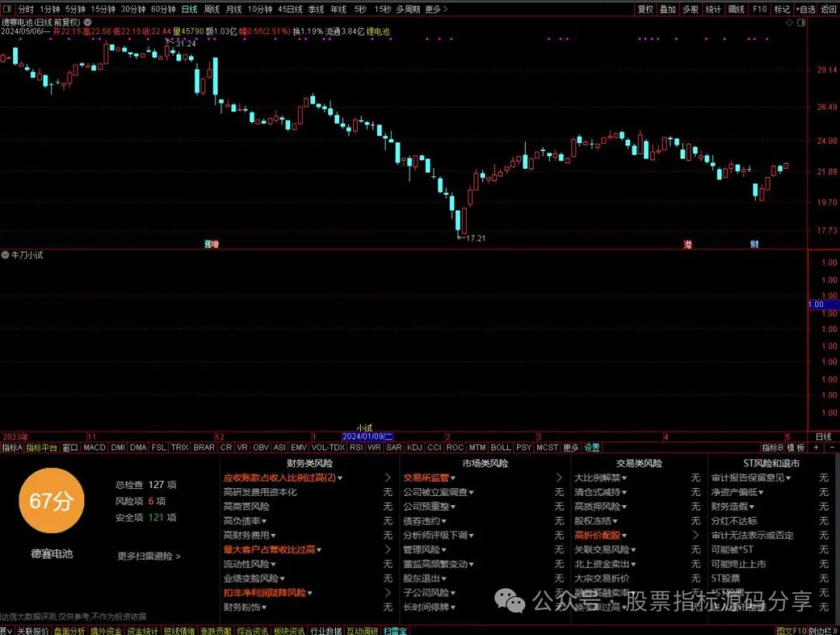Click the diamond icon at chart top-right

[x=789, y=23]
